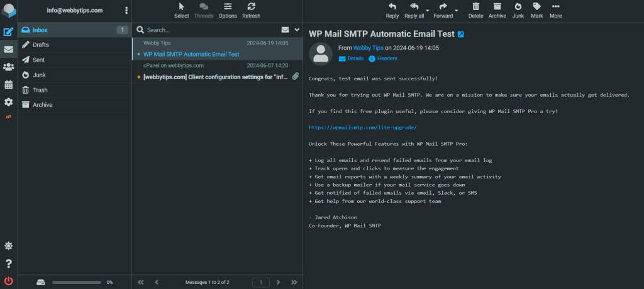Toggle the Select messages mode
Viewport: 644px width, 289px height.
click(181, 10)
